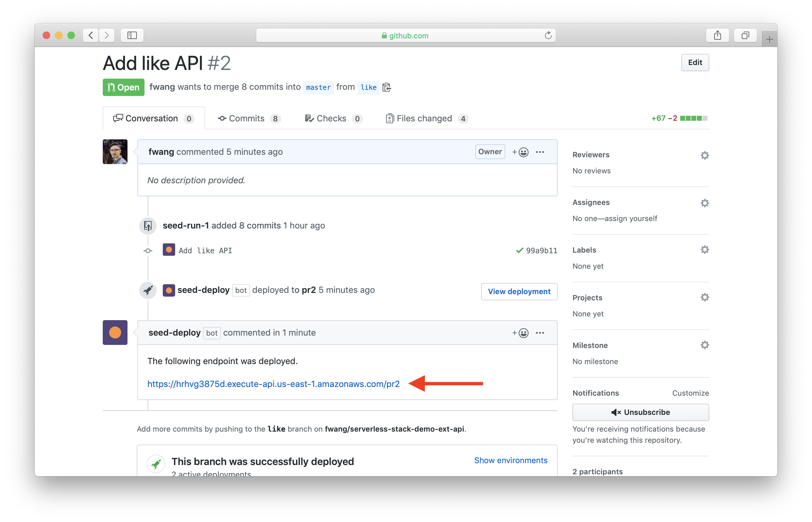This screenshot has height=522, width=812.
Task: Open deployed amazonaws pr2 endpoint link
Action: 273,384
